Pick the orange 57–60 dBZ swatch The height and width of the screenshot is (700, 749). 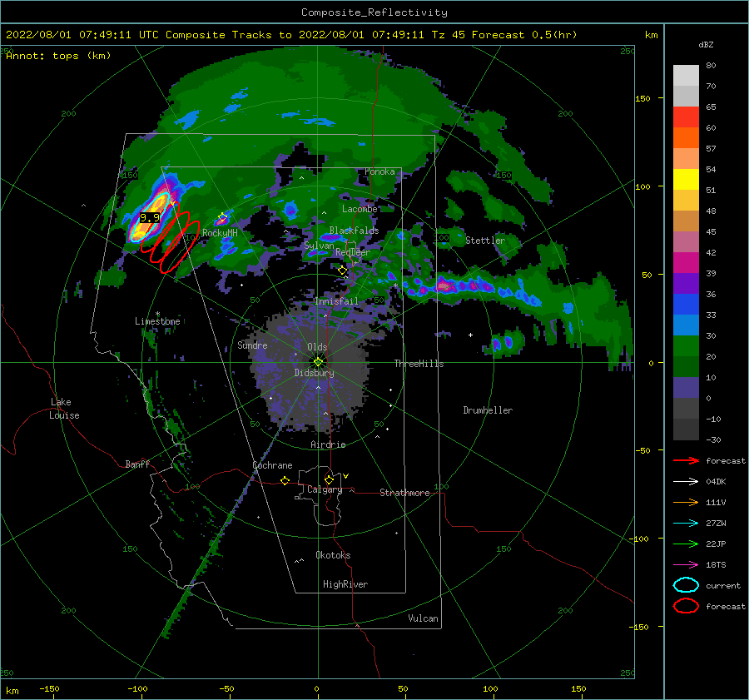686,138
